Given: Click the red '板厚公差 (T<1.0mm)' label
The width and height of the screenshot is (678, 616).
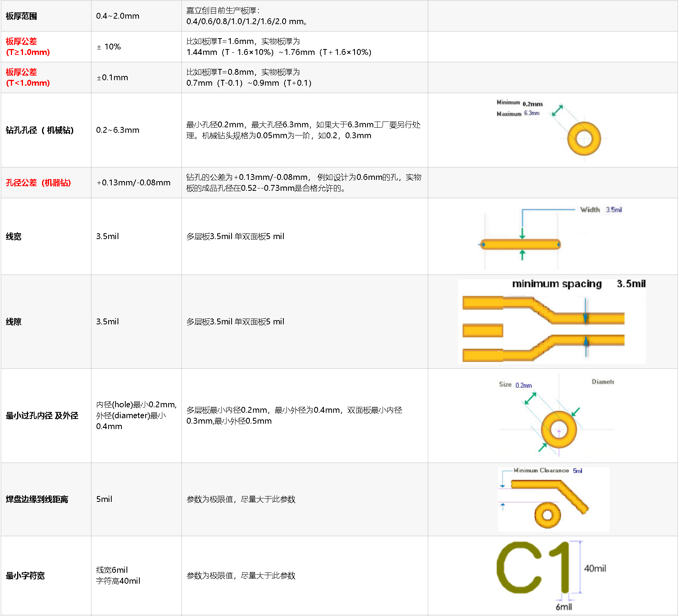Looking at the screenshot, I should [x=28, y=77].
